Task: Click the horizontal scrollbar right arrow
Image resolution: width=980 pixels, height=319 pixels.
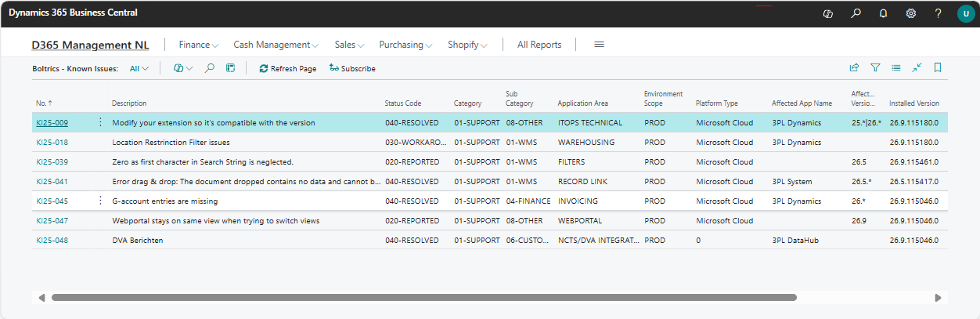Action: point(940,298)
